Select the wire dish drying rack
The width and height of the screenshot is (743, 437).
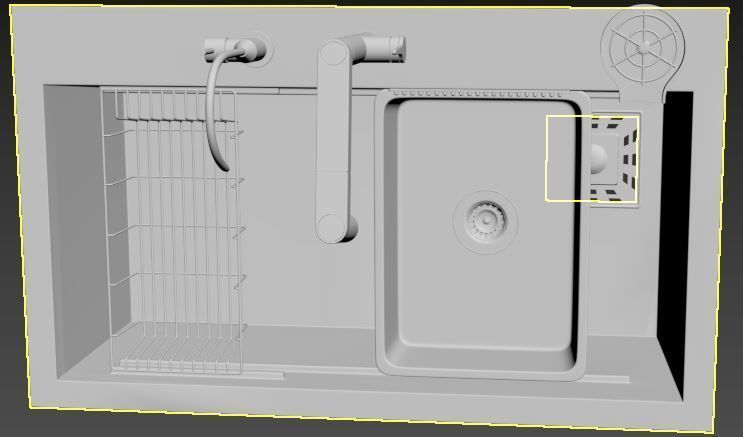click(174, 231)
